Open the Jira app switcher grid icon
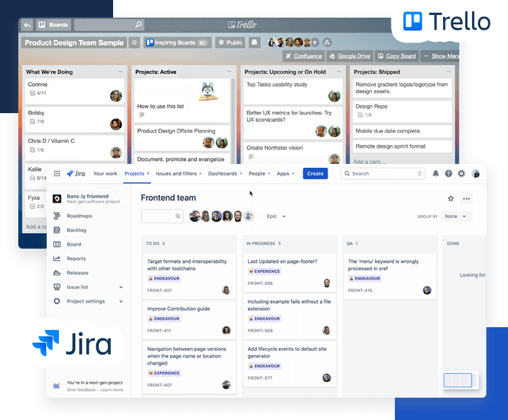Screen dimensions: 508x420 coord(57,173)
